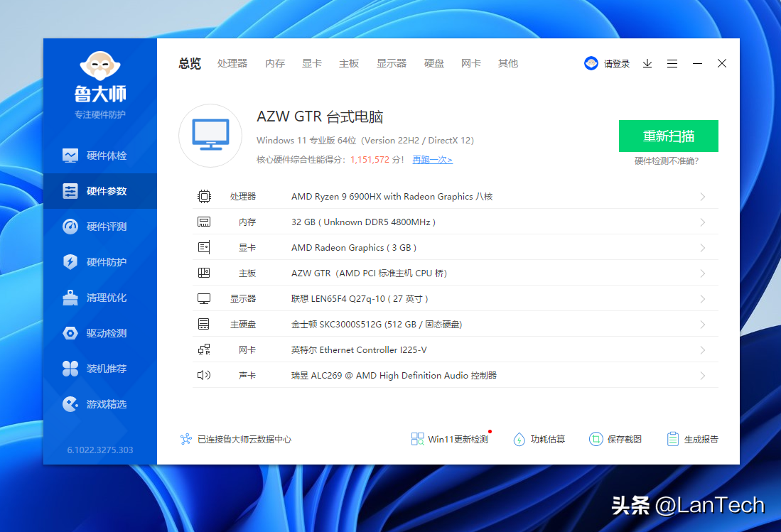
Task: Switch to the 硬盘 disk tab
Action: pyautogui.click(x=434, y=63)
